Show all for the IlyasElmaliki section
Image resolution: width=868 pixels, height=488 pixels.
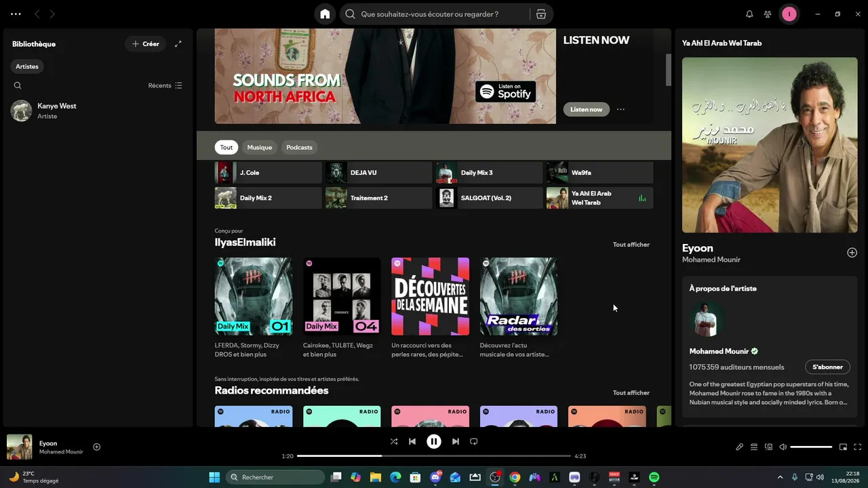pyautogui.click(x=631, y=245)
